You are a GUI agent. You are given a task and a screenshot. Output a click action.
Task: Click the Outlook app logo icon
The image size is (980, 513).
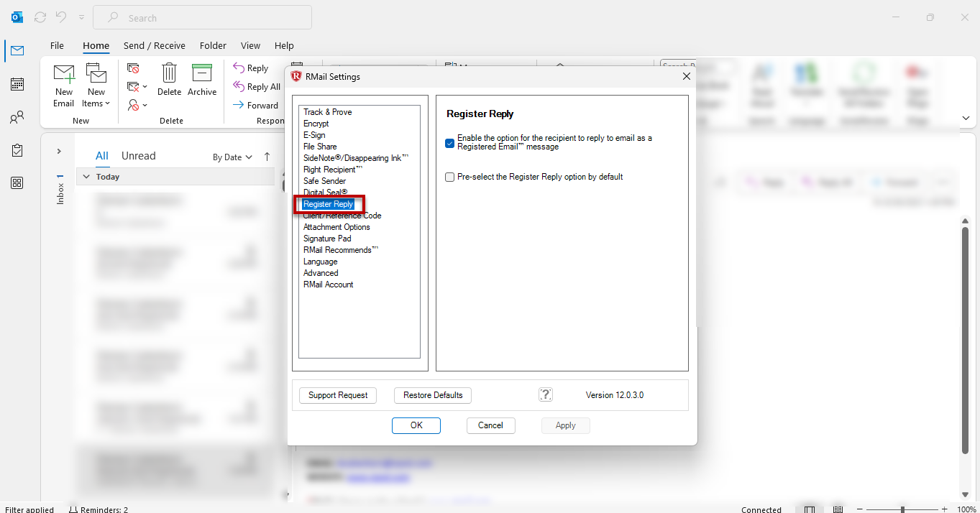(x=17, y=17)
